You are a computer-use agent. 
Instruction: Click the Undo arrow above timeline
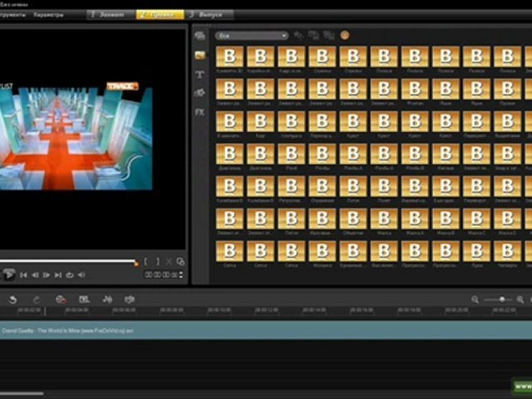[13, 300]
